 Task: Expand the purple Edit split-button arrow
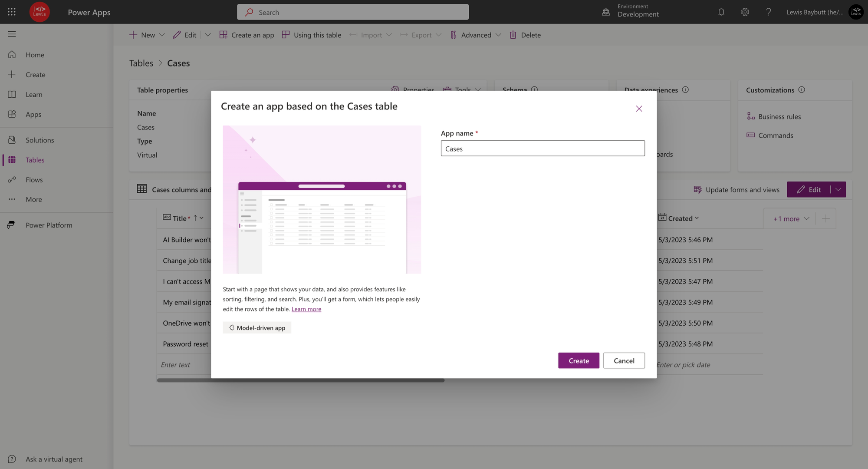[x=838, y=189]
